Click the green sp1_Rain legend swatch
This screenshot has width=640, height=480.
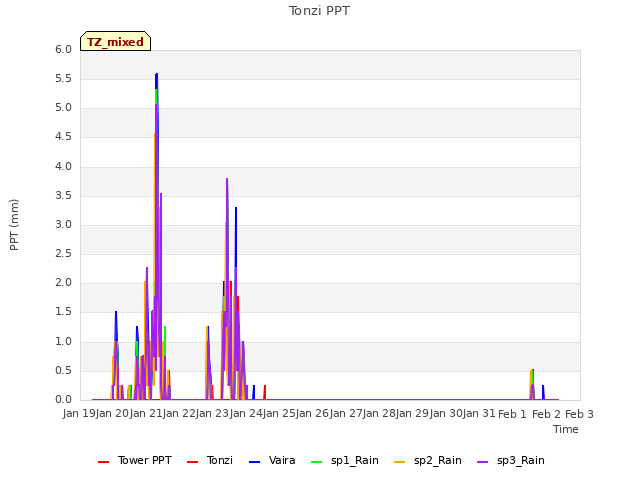[316, 462]
